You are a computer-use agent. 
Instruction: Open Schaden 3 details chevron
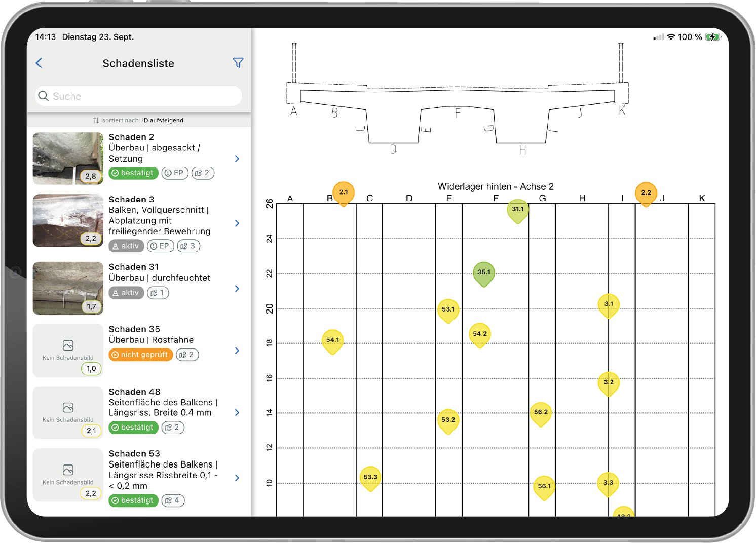pyautogui.click(x=237, y=223)
